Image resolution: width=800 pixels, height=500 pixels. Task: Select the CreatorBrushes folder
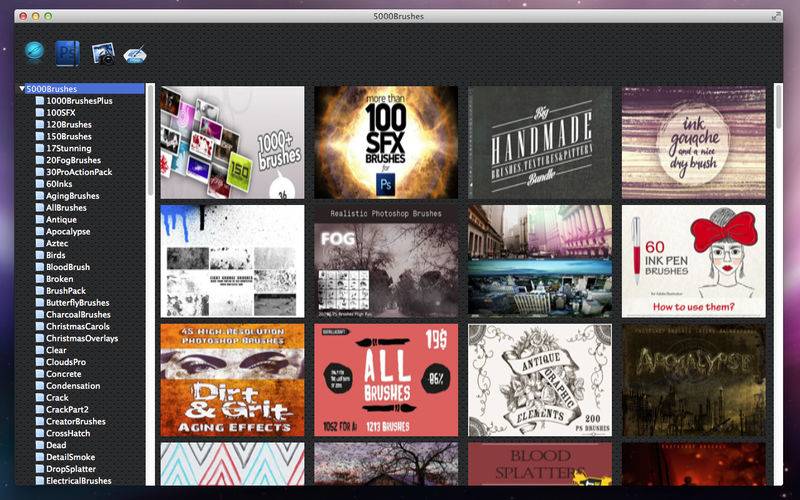70,421
